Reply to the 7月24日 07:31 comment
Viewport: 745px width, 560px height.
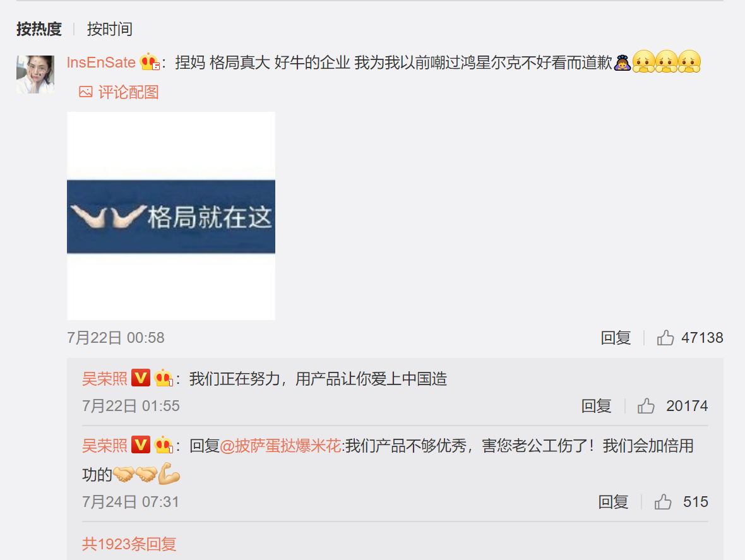613,502
